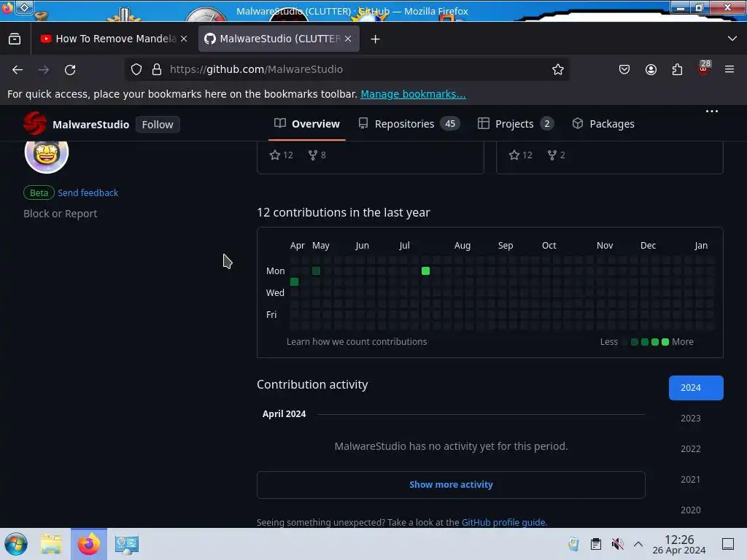Screen dimensions: 747x560
Task: View site info via the padlock icon
Action: pos(157,69)
